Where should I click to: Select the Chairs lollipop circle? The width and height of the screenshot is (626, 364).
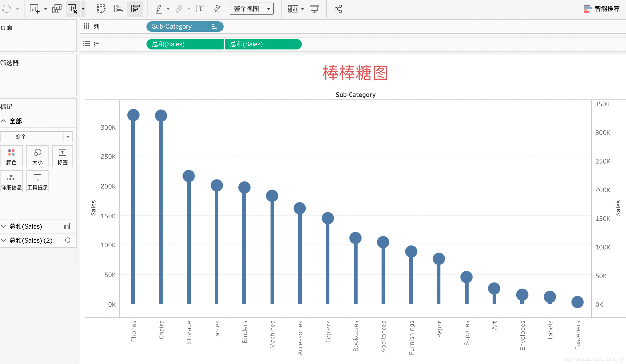161,116
